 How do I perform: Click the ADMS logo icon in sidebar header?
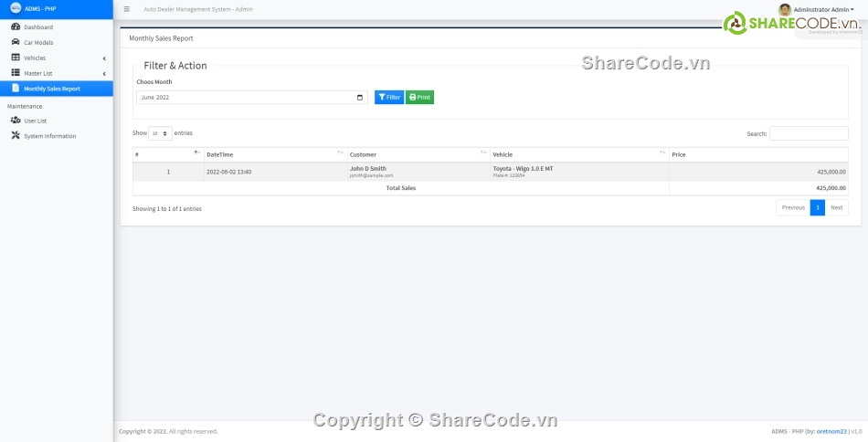[15, 9]
